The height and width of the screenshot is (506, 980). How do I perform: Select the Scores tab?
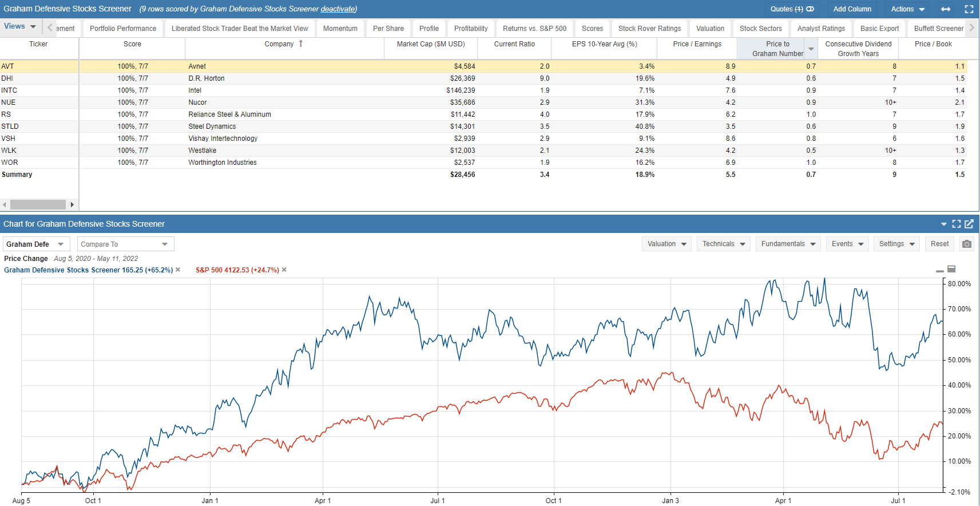point(593,29)
